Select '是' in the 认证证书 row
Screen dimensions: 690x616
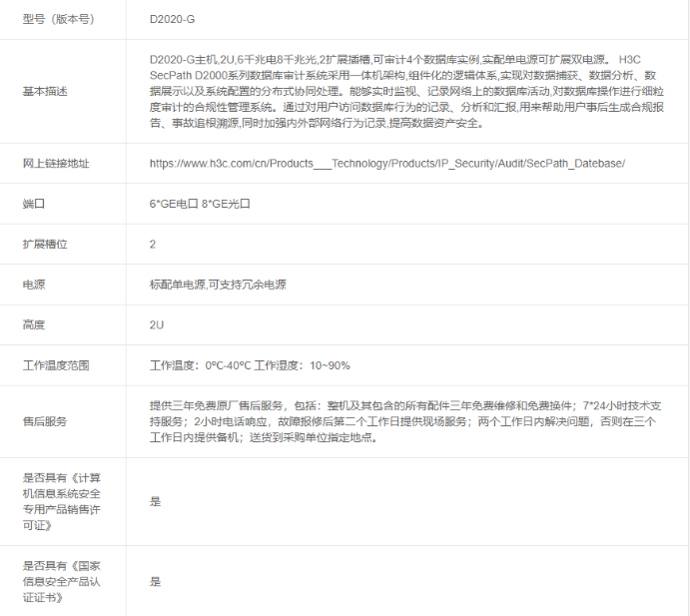pos(156,582)
